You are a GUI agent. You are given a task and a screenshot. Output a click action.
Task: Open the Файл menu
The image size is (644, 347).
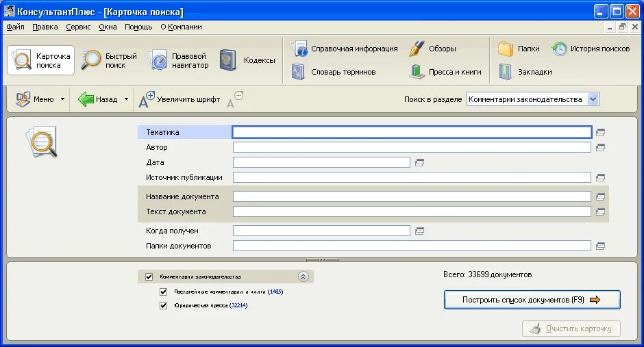[16, 27]
